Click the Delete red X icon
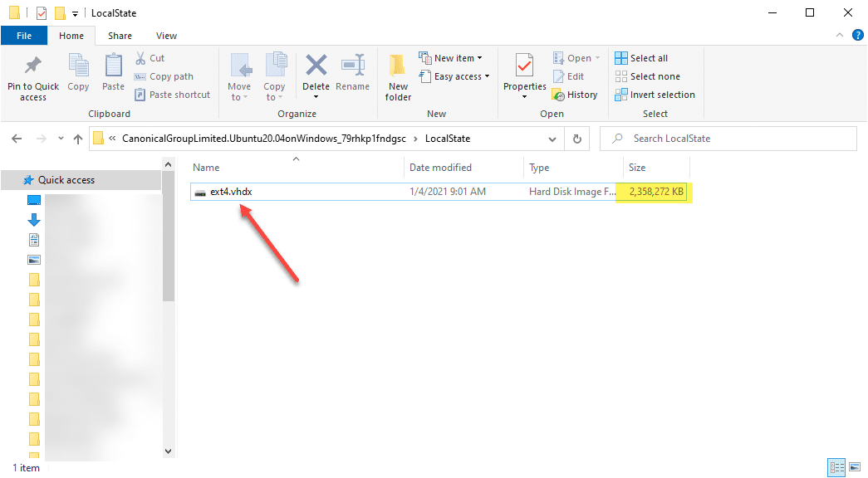Screen dimensions: 868x478 click(x=316, y=66)
